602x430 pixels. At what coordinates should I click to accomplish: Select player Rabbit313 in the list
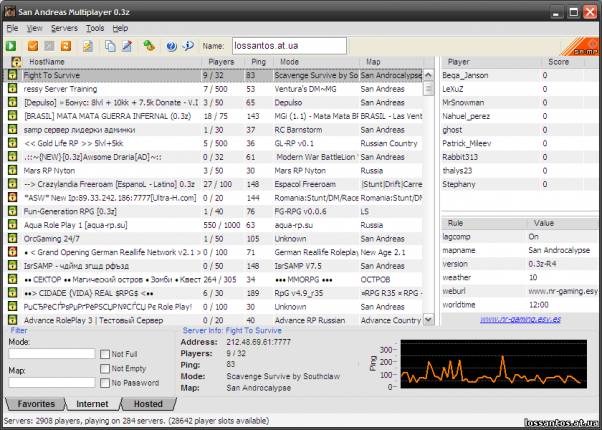coord(520,157)
